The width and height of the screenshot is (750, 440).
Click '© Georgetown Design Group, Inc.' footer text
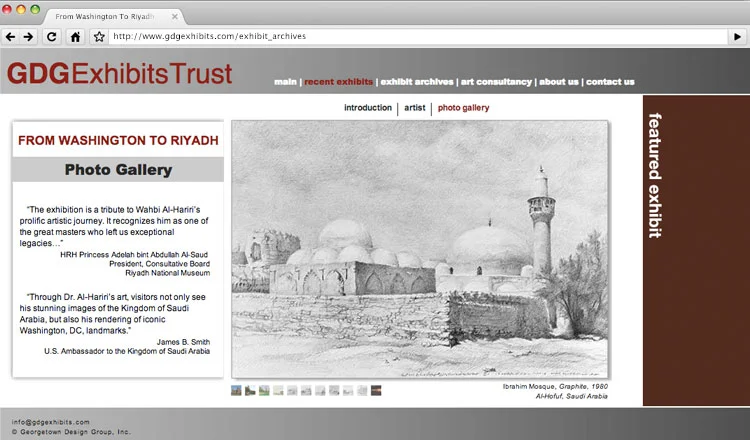(71, 431)
